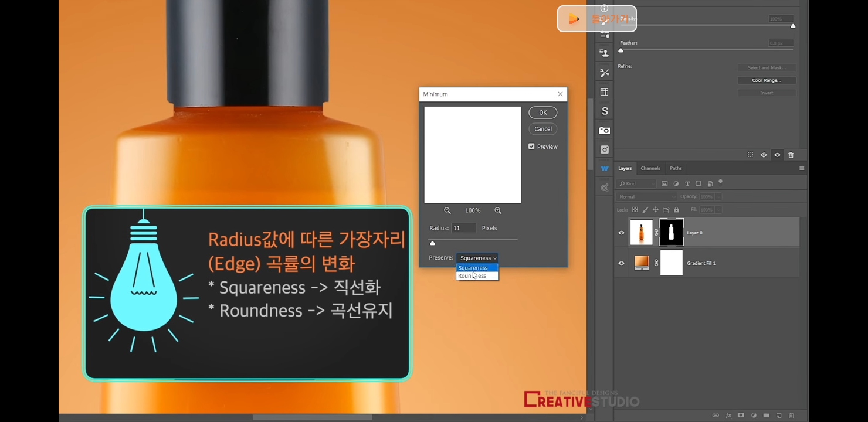Open the scissors plugin panel icon
Screen dimensions: 868x422
604,73
